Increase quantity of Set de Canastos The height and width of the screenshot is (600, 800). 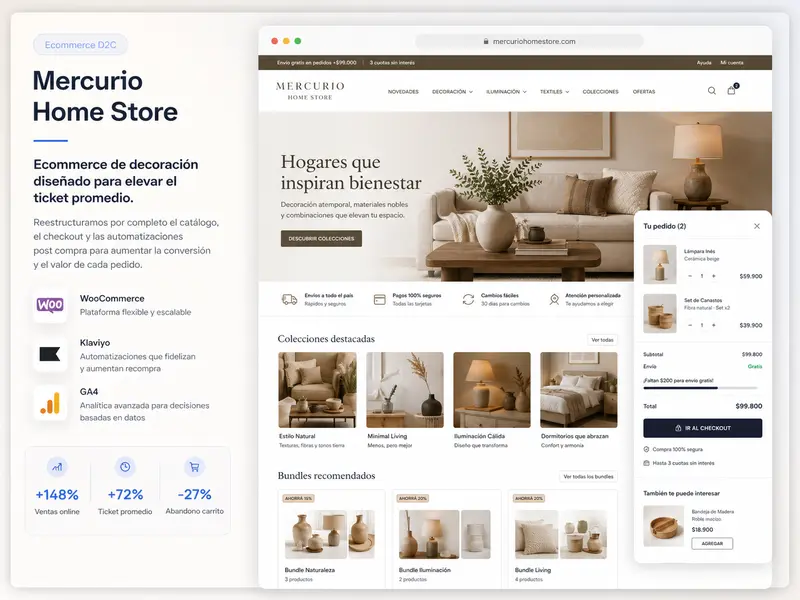click(x=714, y=325)
